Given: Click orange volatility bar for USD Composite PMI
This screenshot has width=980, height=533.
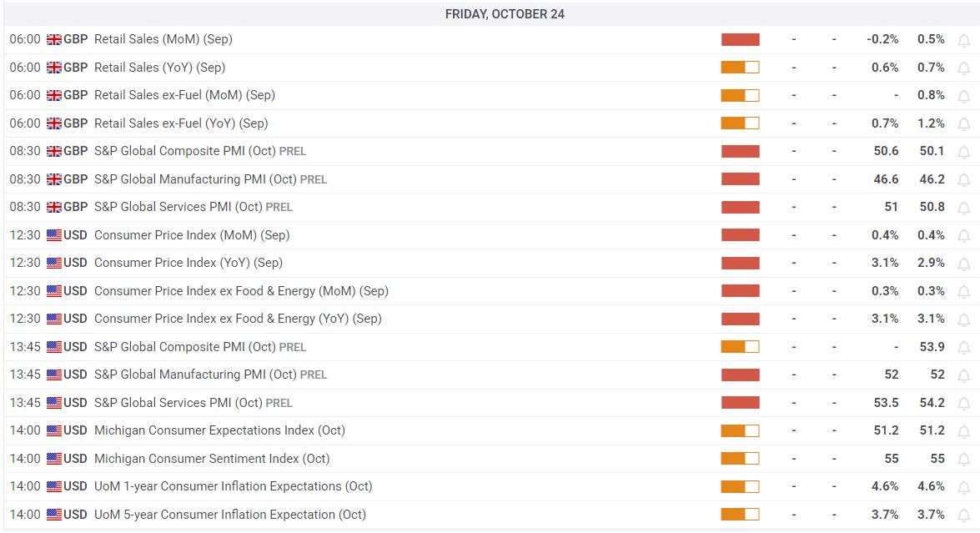Looking at the screenshot, I should [x=740, y=347].
